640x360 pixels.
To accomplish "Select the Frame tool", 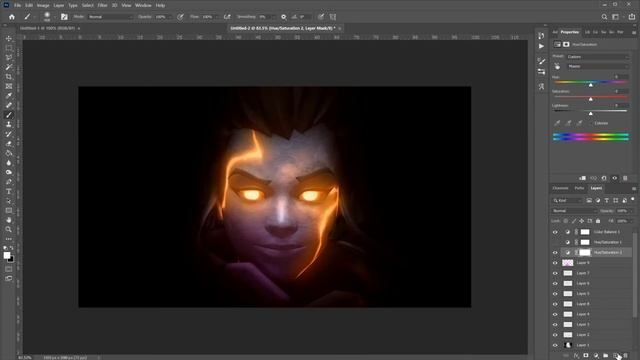I will pyautogui.click(x=9, y=86).
